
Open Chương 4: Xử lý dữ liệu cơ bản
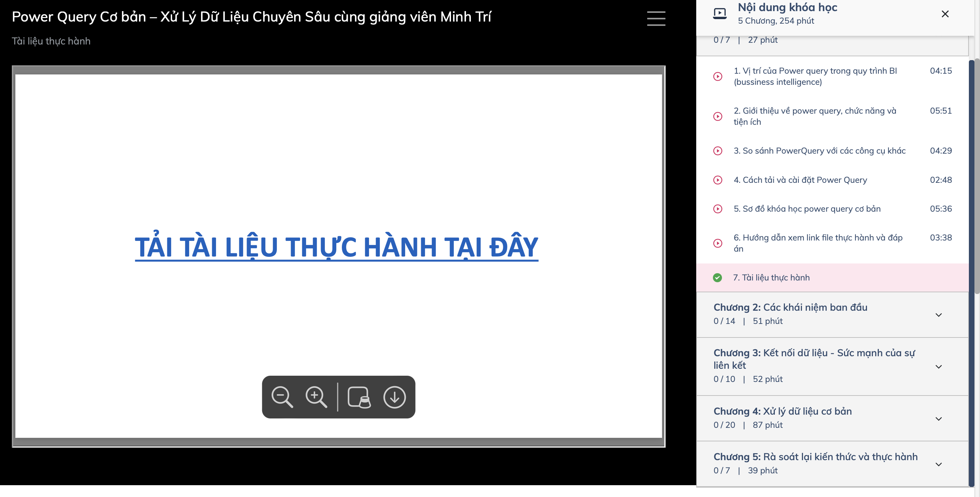coord(833,419)
